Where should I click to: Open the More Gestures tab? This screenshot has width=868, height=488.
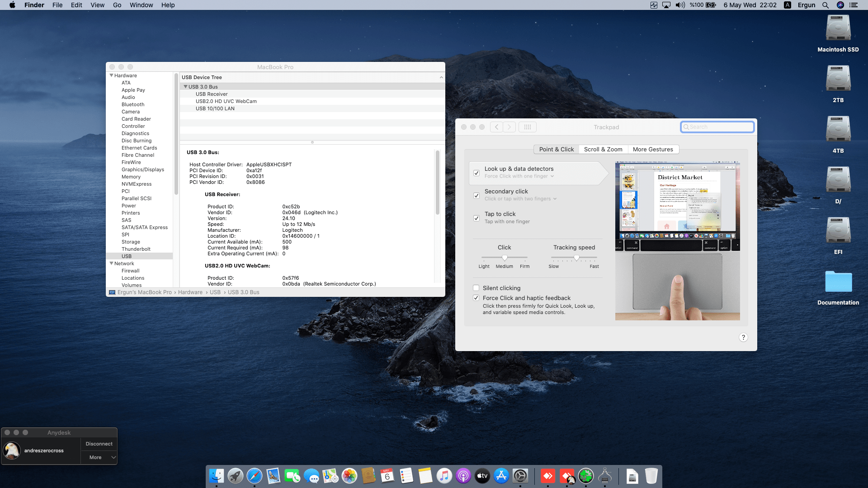[x=652, y=150]
